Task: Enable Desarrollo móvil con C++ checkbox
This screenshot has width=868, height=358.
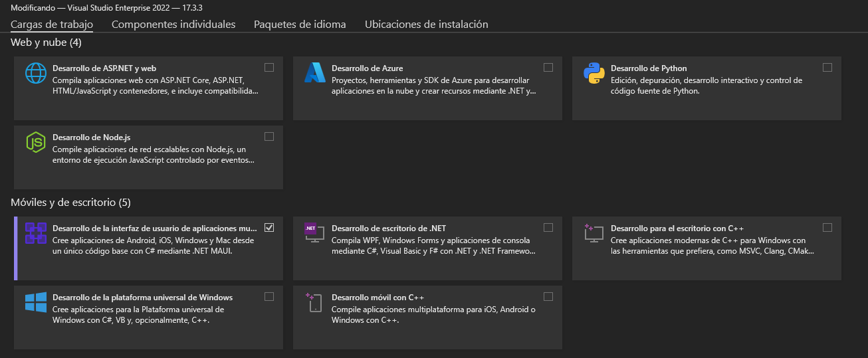Action: point(548,297)
